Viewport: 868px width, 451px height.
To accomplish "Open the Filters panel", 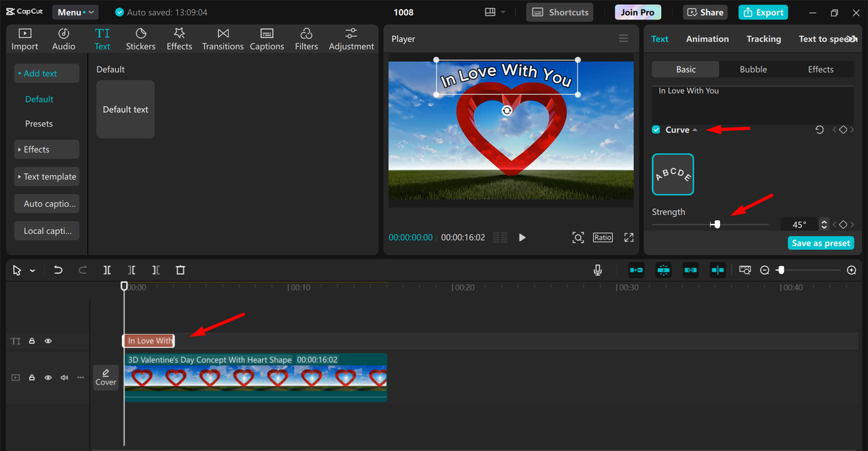I will (x=306, y=39).
